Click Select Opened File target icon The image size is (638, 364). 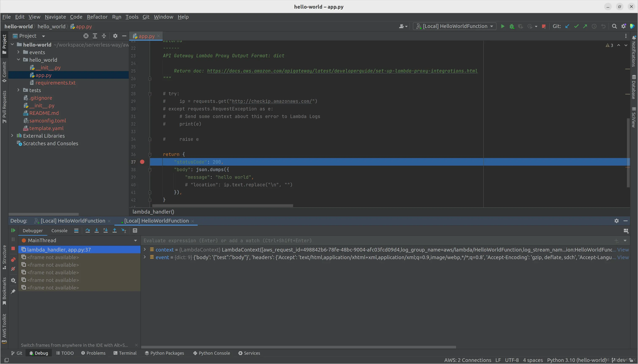click(x=86, y=36)
